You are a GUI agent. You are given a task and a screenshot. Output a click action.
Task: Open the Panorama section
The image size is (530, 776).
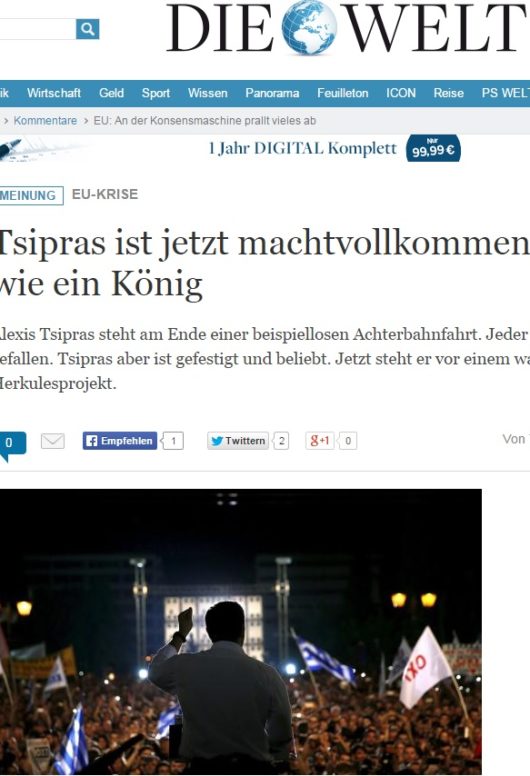point(272,93)
